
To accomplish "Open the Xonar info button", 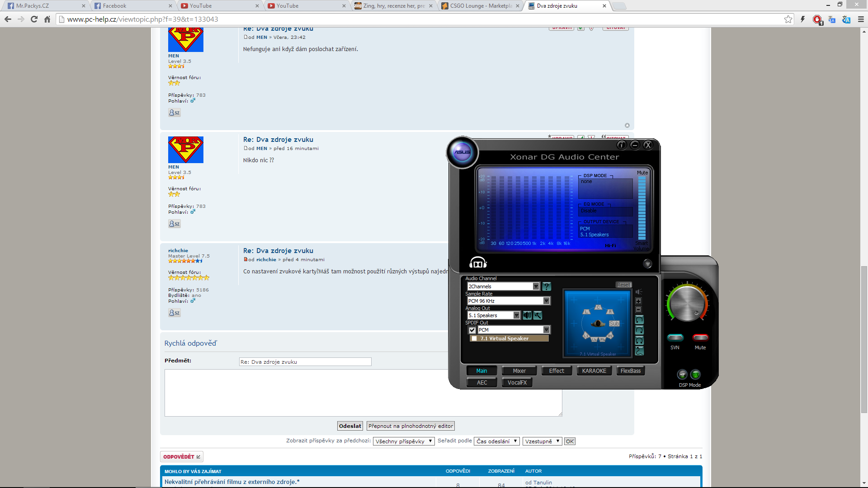I will point(622,145).
